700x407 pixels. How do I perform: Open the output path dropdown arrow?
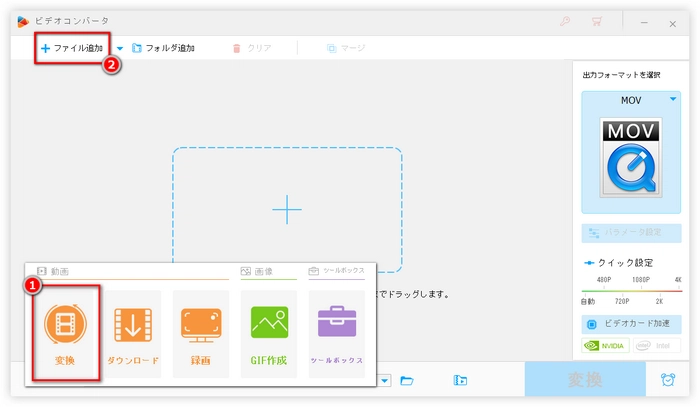click(x=384, y=380)
